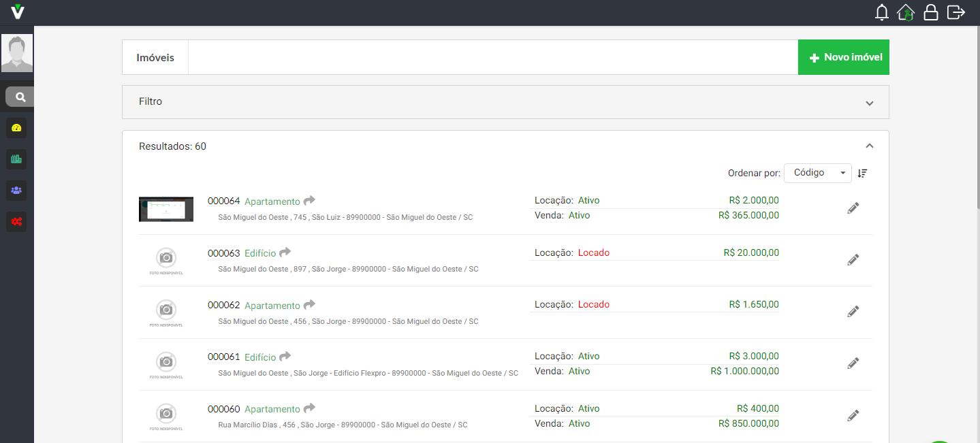Share property 000064 with arrow icon

(309, 201)
